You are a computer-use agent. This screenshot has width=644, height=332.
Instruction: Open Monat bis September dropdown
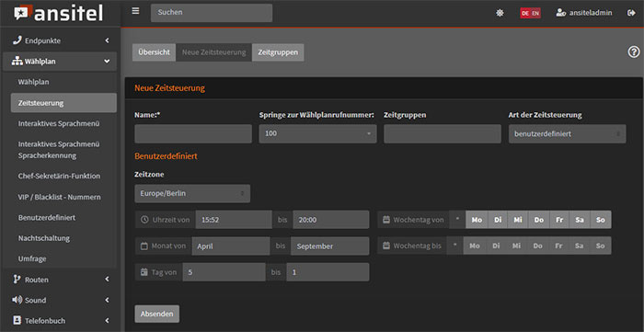click(x=330, y=246)
